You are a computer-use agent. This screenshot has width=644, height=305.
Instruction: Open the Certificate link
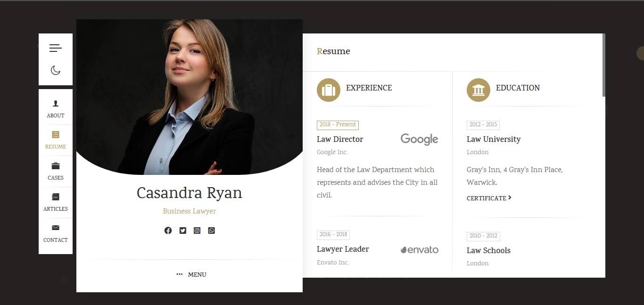point(486,198)
